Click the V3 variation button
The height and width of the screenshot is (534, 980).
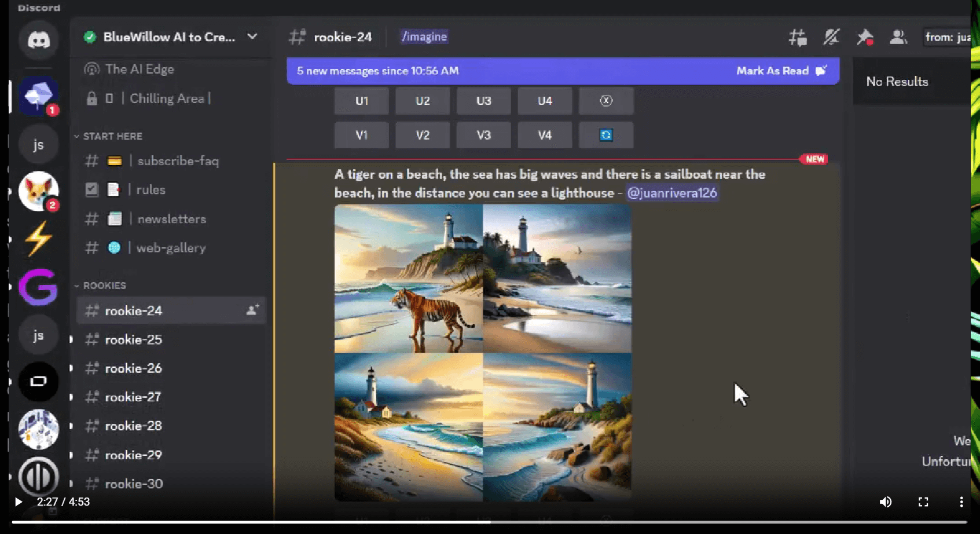tap(483, 135)
